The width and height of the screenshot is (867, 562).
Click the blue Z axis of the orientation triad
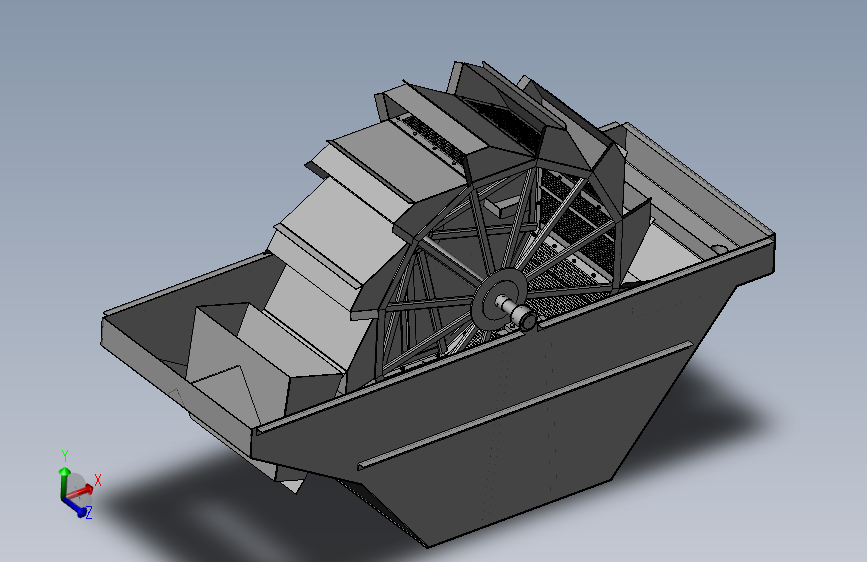point(75,507)
